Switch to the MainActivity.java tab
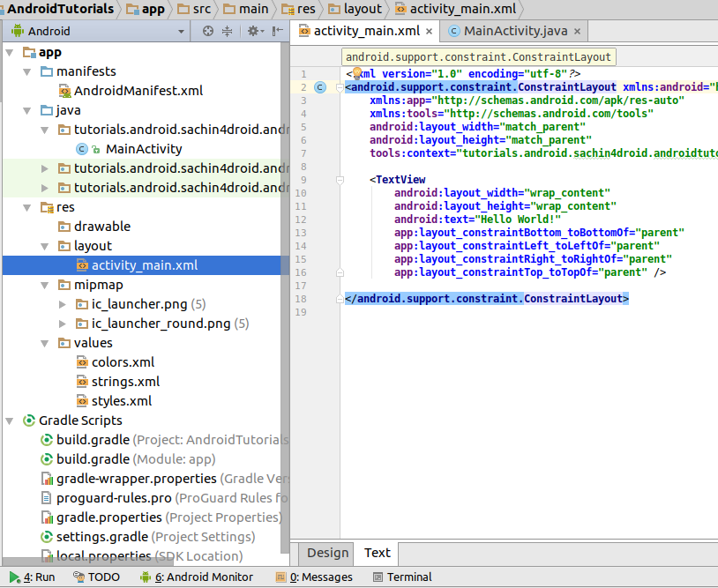Image resolution: width=718 pixels, height=588 pixels. coord(515,31)
